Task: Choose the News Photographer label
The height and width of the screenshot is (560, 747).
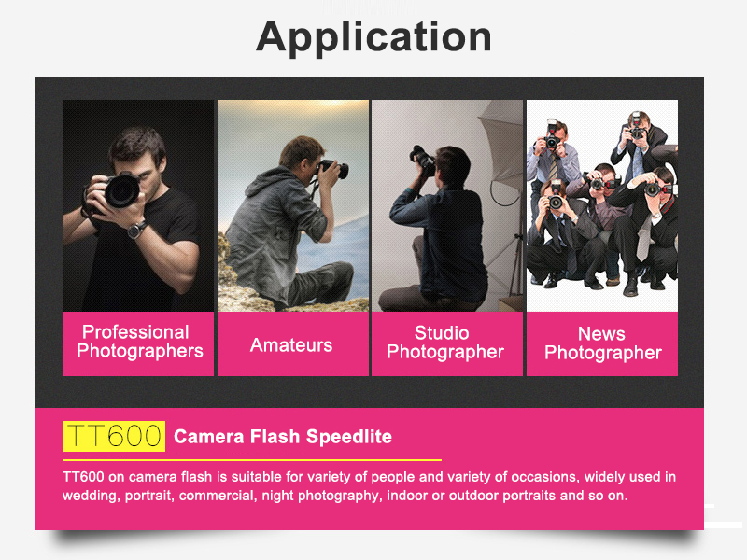Action: [x=602, y=343]
